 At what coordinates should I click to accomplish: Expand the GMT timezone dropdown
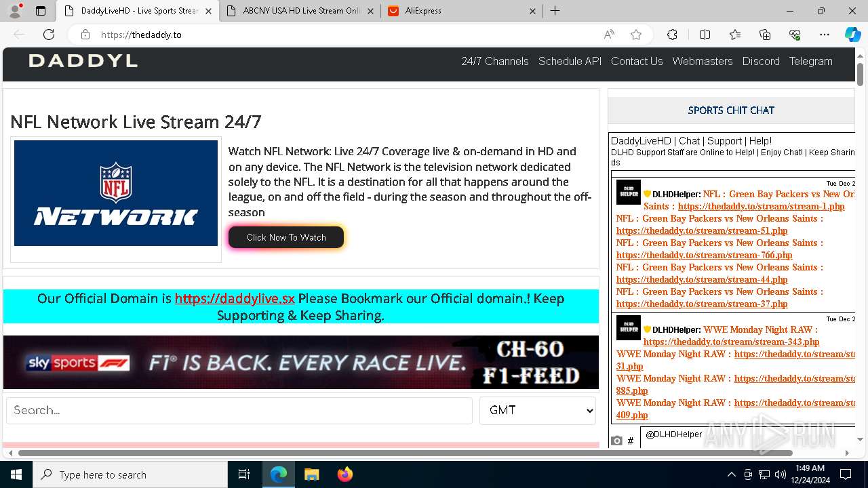click(x=538, y=411)
